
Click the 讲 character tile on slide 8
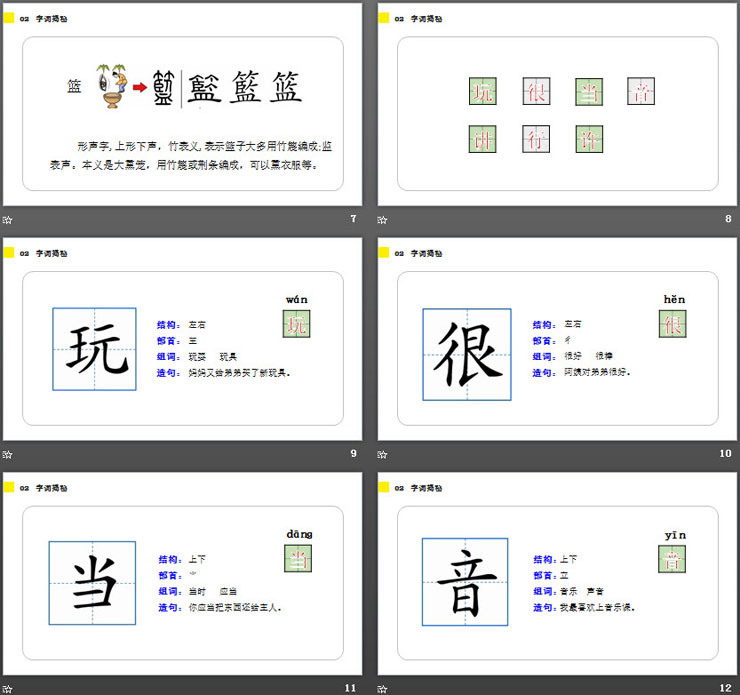[483, 139]
